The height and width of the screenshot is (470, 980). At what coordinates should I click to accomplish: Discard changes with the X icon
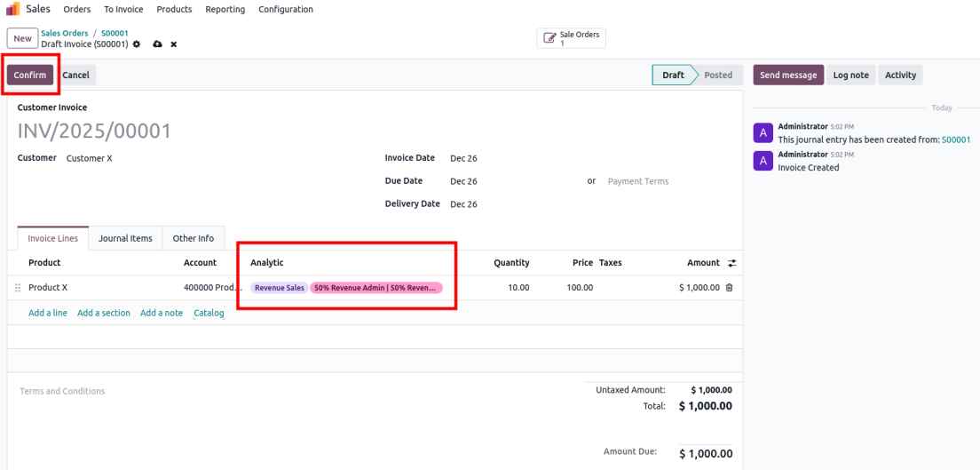coord(173,44)
